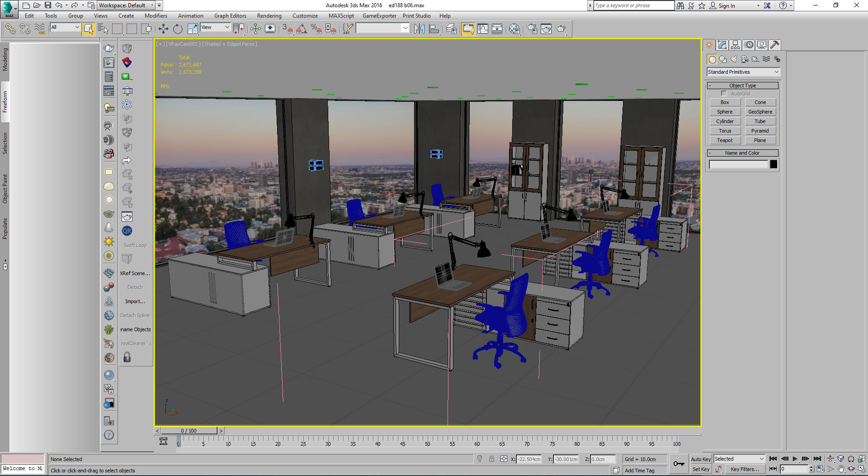
Task: Select the Shapes category icon
Action: click(x=723, y=59)
